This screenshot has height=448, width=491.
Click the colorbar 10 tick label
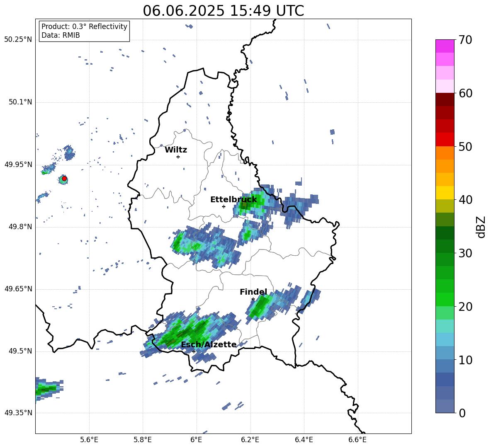pos(465,360)
